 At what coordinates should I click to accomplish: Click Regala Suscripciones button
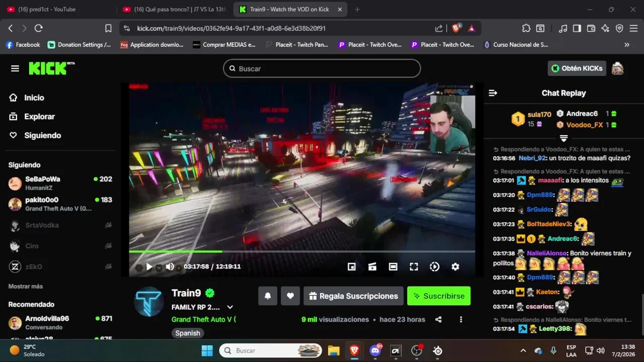(354, 296)
